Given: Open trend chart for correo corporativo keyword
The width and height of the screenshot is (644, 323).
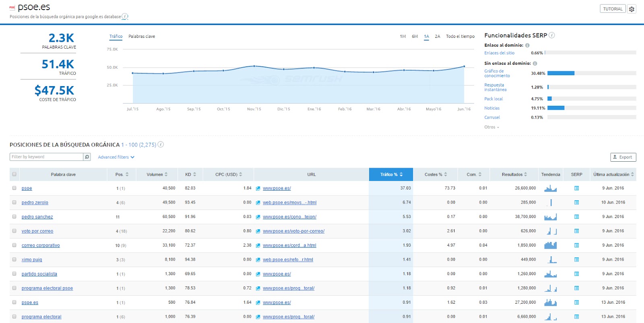Looking at the screenshot, I should [551, 245].
